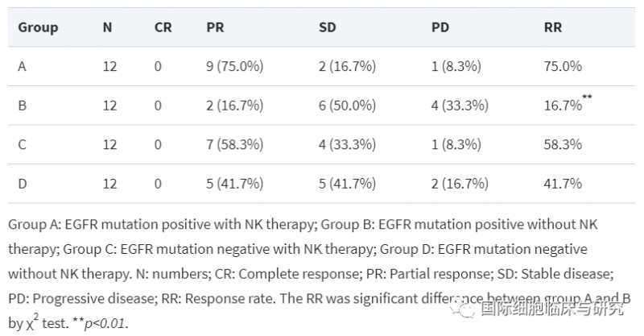Select the Group C row label
The width and height of the screenshot is (644, 336).
(x=23, y=144)
